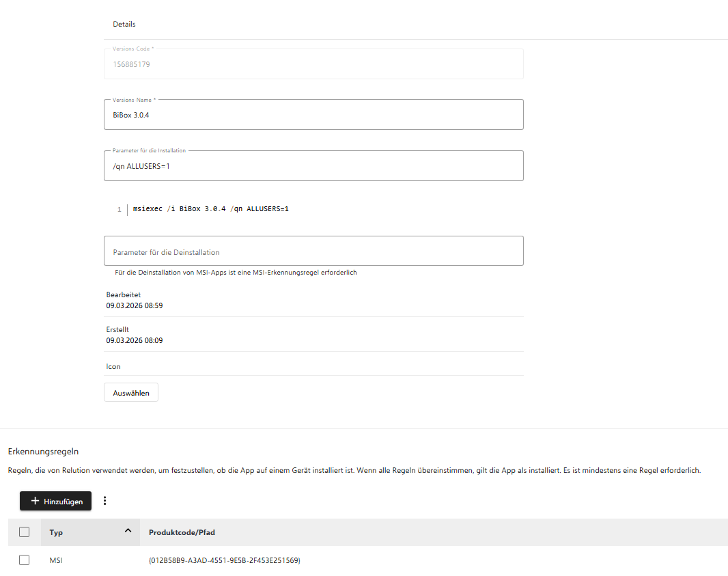
Task: Click the Erstellt timestamp value
Action: [x=135, y=340]
